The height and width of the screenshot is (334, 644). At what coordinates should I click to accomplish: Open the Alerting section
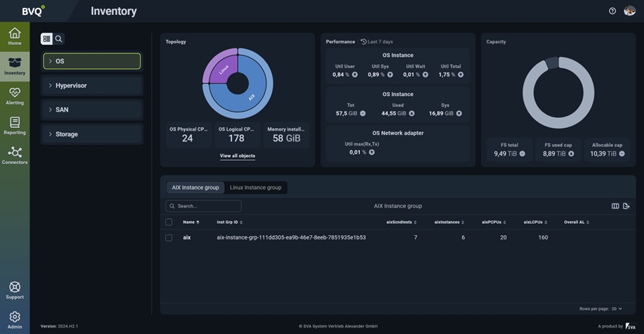[14, 96]
